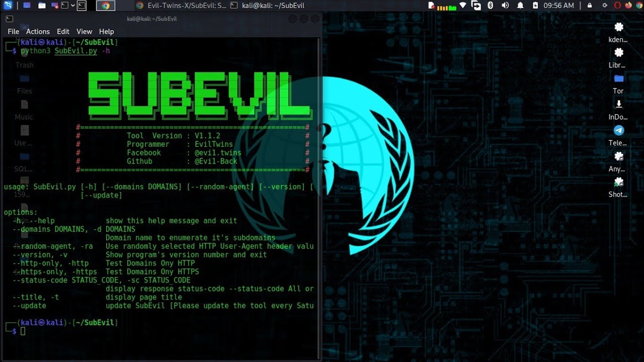
Task: Click the '--version, -v' option text
Action: 40,255
